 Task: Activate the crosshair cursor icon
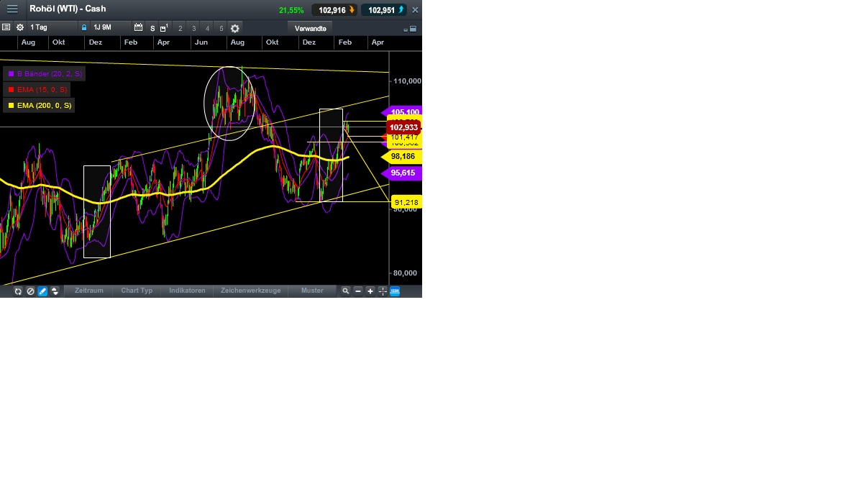click(x=382, y=291)
